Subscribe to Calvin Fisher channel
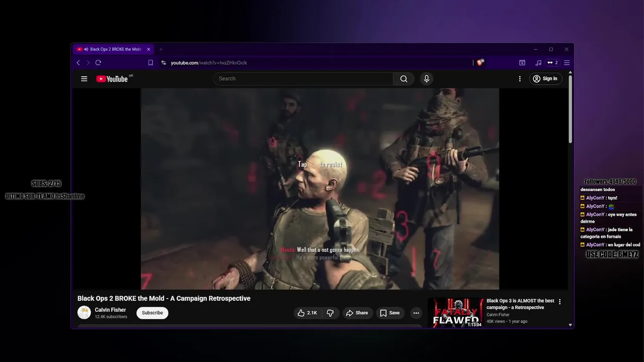Screen dimensions: 644x362 coord(152,313)
